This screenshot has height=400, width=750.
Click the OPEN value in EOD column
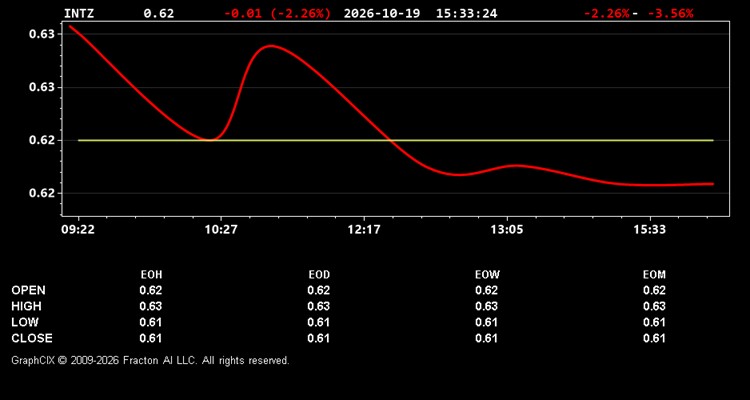(319, 290)
